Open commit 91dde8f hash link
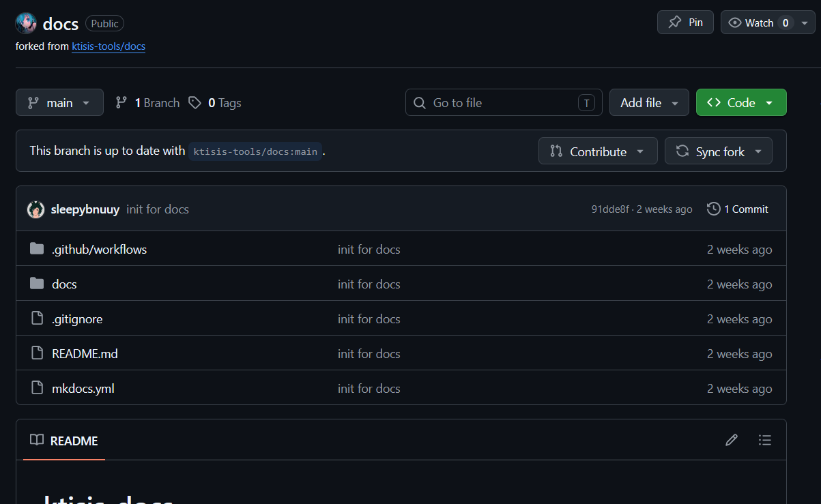 pyautogui.click(x=610, y=209)
